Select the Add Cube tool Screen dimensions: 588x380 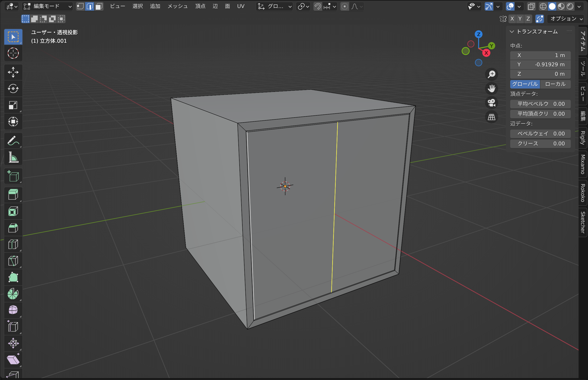[x=13, y=176]
